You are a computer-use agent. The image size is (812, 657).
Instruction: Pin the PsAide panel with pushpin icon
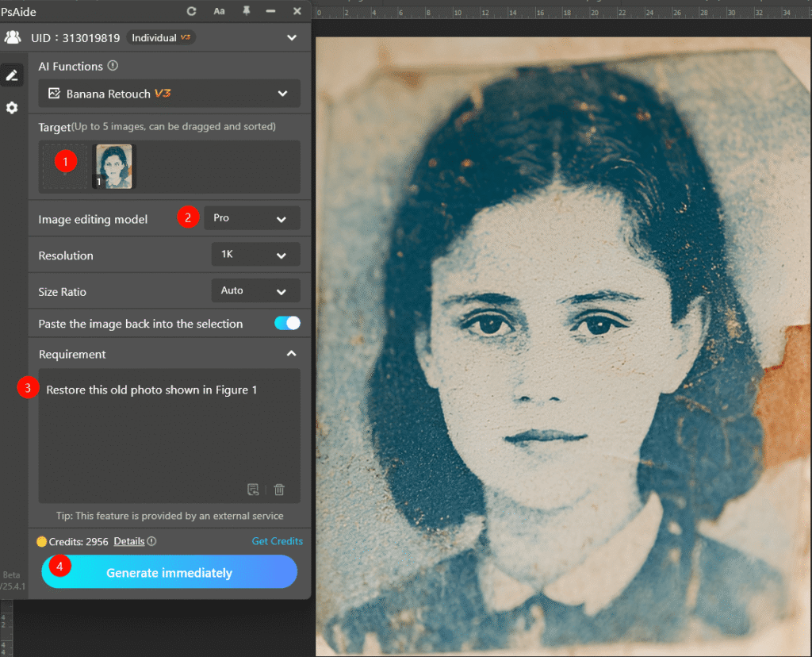pos(246,11)
